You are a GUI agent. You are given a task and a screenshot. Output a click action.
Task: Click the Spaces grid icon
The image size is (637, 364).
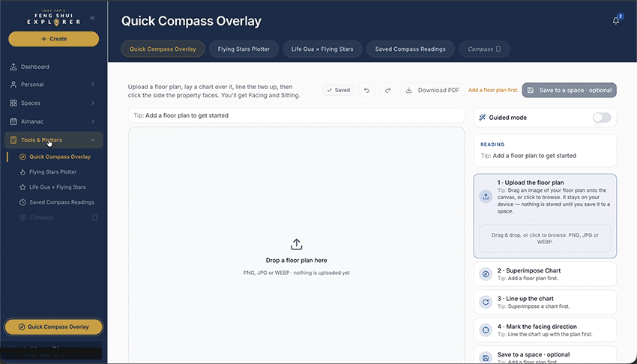coord(13,103)
